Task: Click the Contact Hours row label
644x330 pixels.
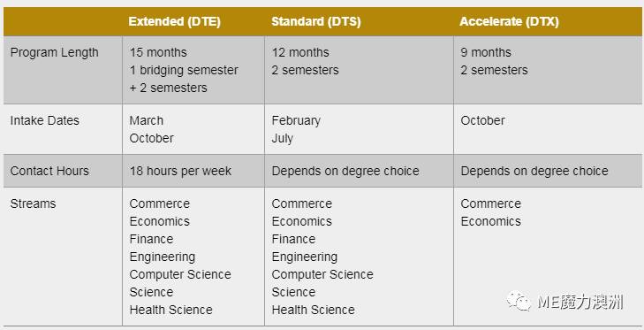Action: 49,171
